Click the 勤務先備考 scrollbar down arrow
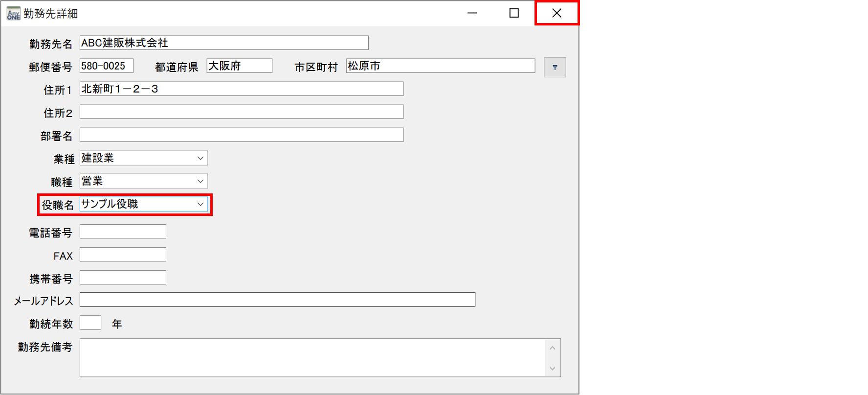The width and height of the screenshot is (868, 395). click(552, 369)
